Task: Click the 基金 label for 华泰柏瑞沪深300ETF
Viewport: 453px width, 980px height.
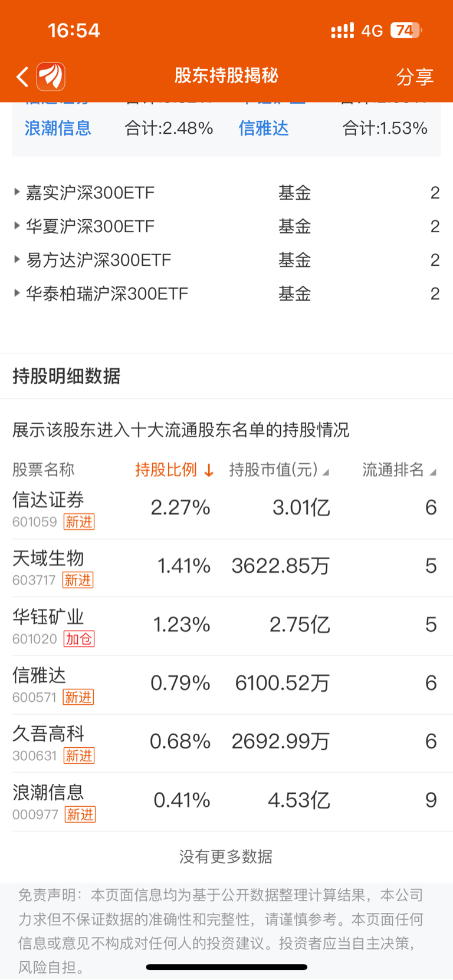Action: pos(294,293)
